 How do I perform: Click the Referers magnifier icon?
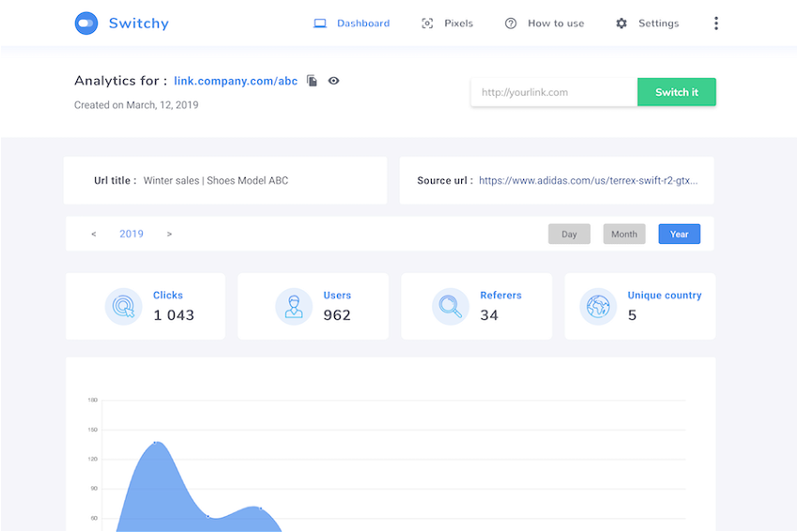[x=451, y=306]
